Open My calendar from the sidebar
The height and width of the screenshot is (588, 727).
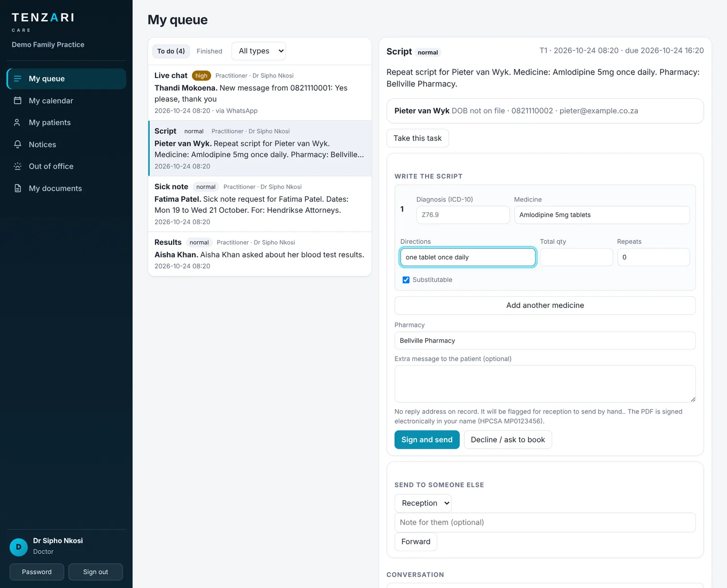point(66,100)
